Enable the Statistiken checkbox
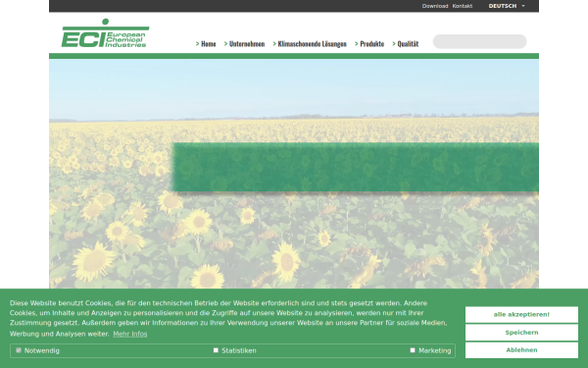 coord(216,350)
